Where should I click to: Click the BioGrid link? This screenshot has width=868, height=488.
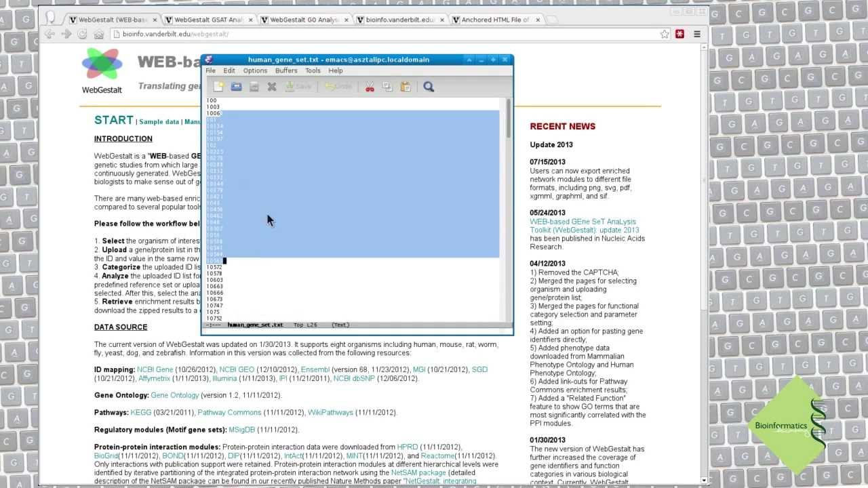(106, 455)
